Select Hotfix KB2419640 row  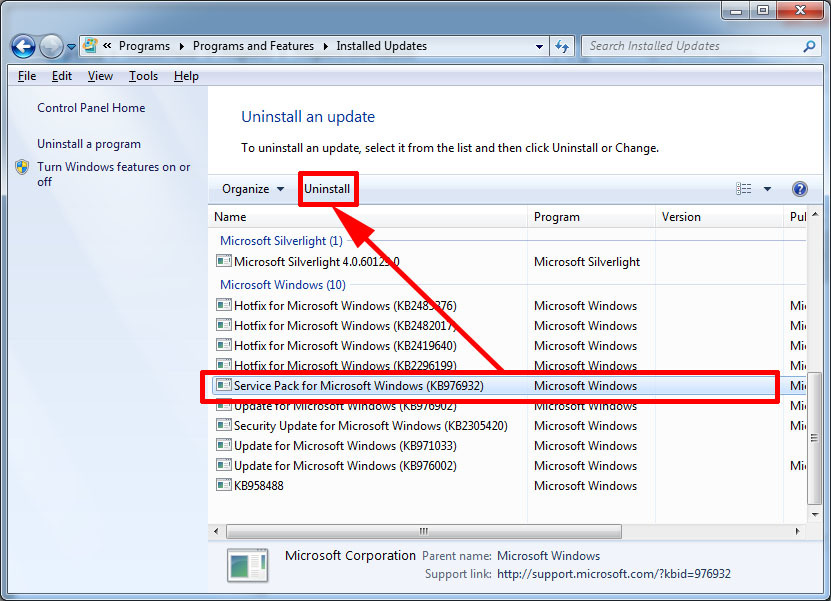pos(509,346)
